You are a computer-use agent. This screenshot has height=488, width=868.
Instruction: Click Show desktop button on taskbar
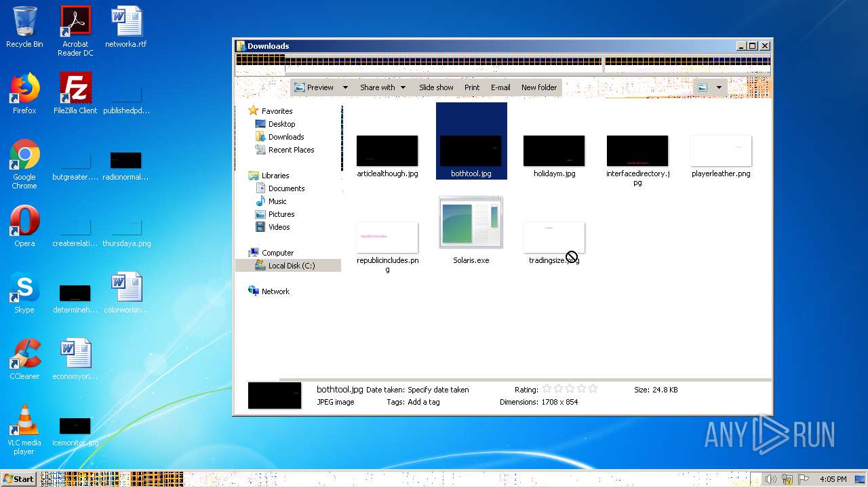(861, 479)
